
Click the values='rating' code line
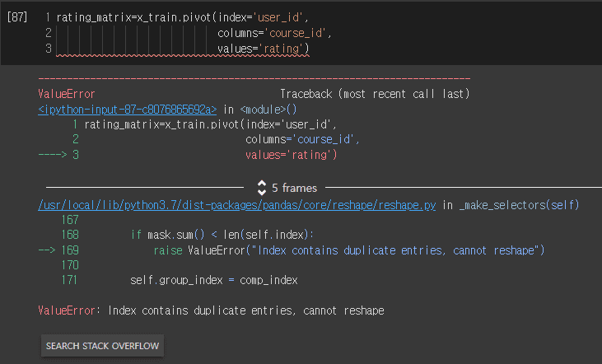pos(263,49)
